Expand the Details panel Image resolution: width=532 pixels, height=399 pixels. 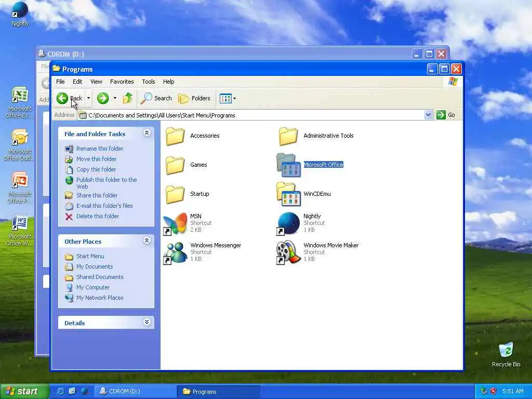(x=147, y=322)
